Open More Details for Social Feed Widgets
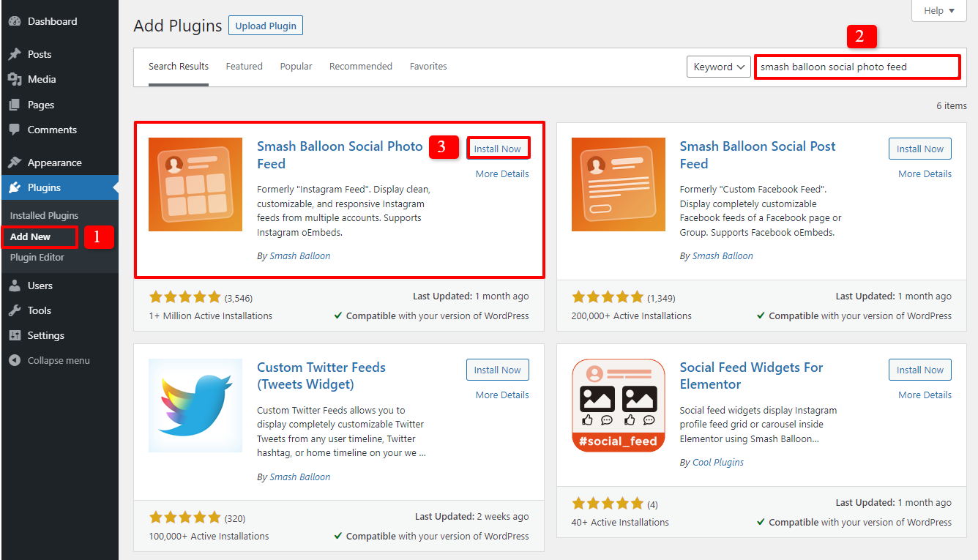The width and height of the screenshot is (978, 560). tap(925, 395)
